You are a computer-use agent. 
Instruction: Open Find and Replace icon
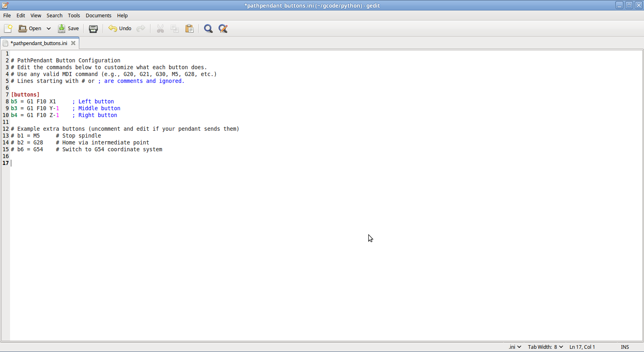(x=223, y=29)
